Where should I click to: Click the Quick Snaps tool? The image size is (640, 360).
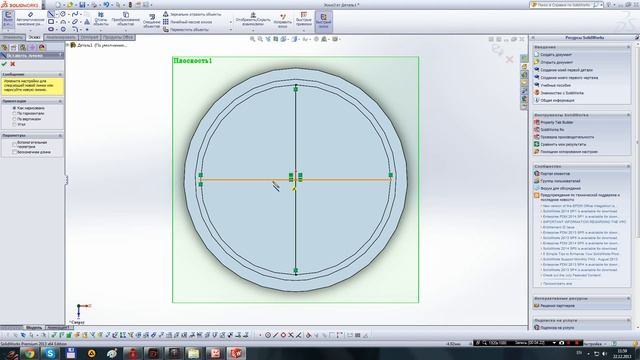pyautogui.click(x=304, y=20)
